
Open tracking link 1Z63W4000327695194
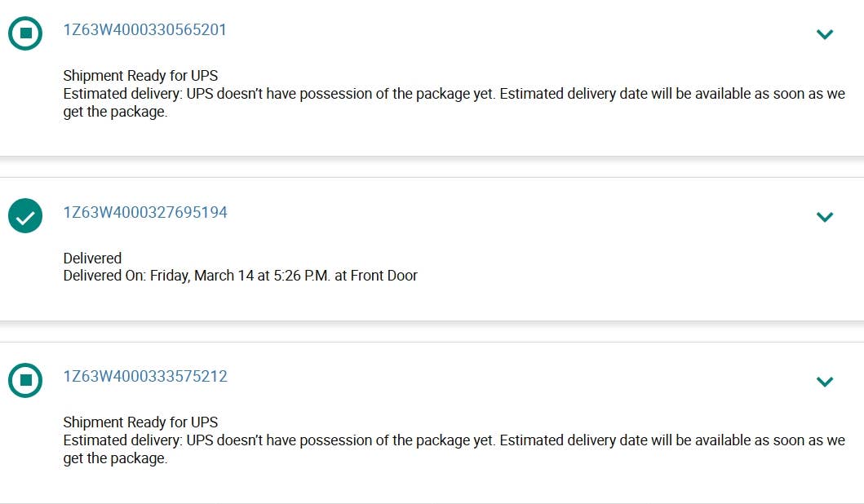pos(145,213)
